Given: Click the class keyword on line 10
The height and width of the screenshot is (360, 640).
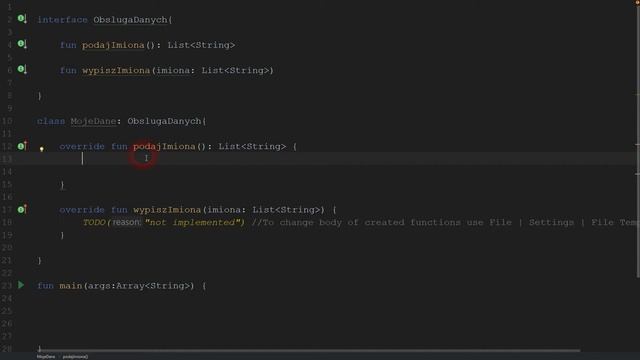Looking at the screenshot, I should coord(51,121).
